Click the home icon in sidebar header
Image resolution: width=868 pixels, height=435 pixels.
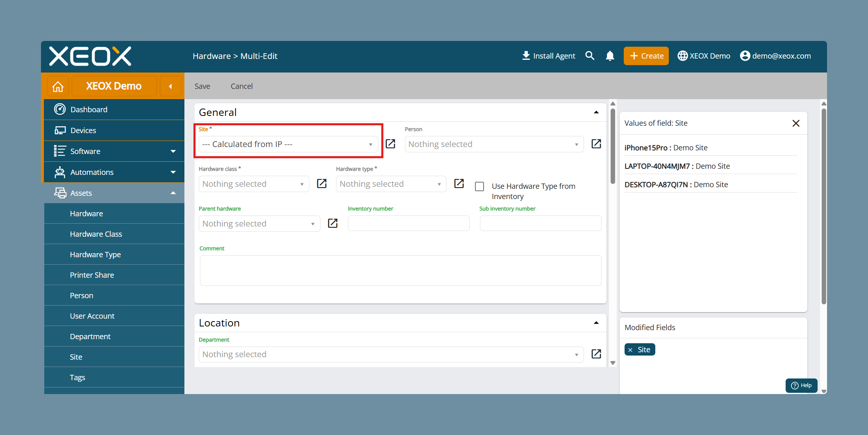58,86
